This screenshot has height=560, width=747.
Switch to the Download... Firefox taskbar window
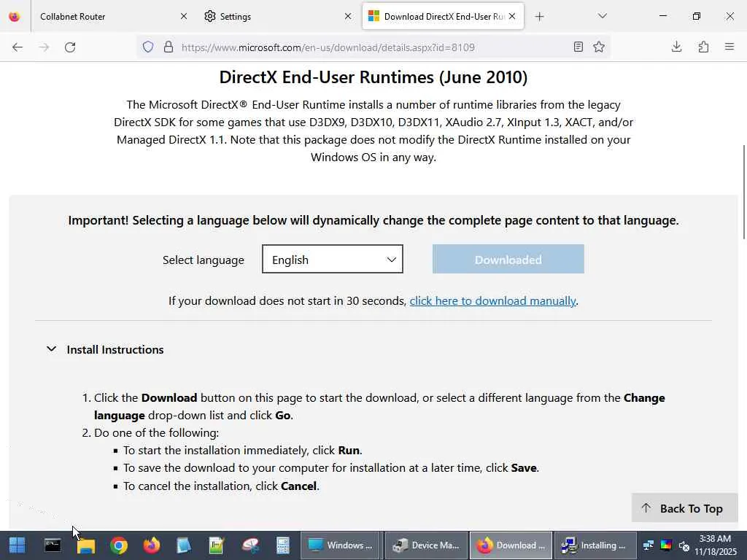(511, 545)
